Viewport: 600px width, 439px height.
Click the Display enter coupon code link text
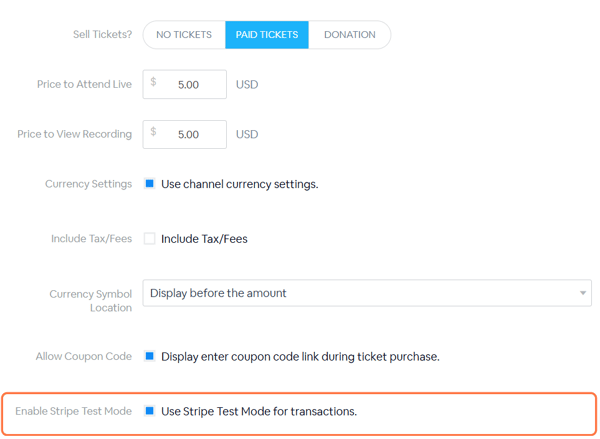point(300,357)
